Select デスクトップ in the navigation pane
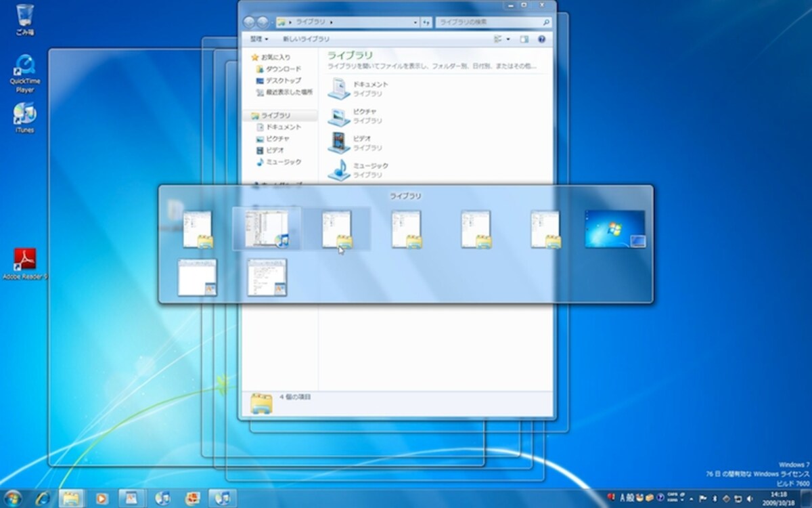This screenshot has height=508, width=812. [x=278, y=81]
